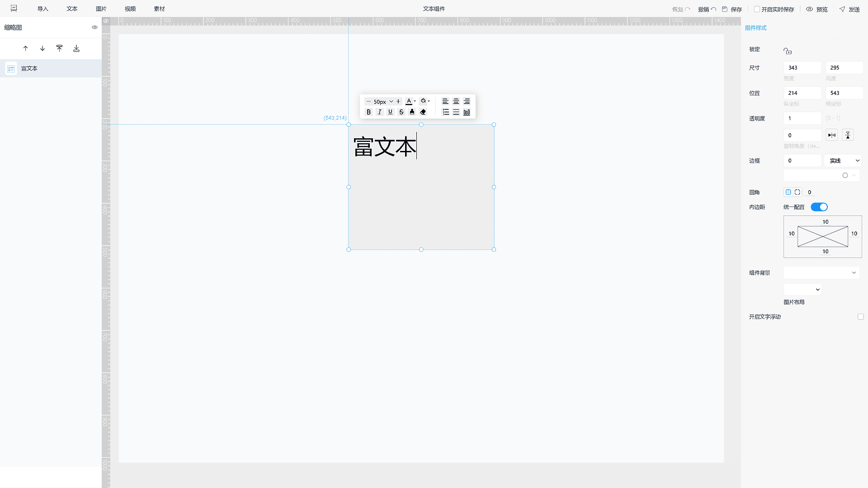868x488 pixels.
Task: Open the background color dropdown arrow
Action: [x=429, y=101]
